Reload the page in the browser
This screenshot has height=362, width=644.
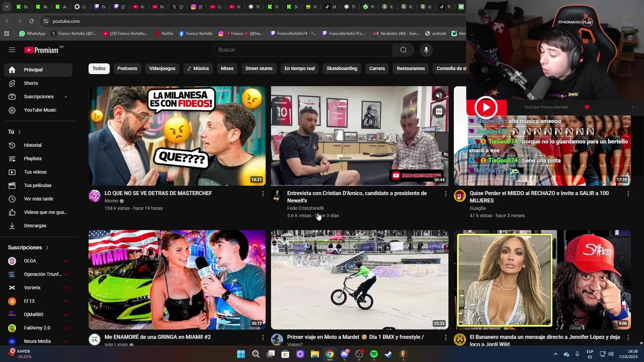tap(31, 21)
